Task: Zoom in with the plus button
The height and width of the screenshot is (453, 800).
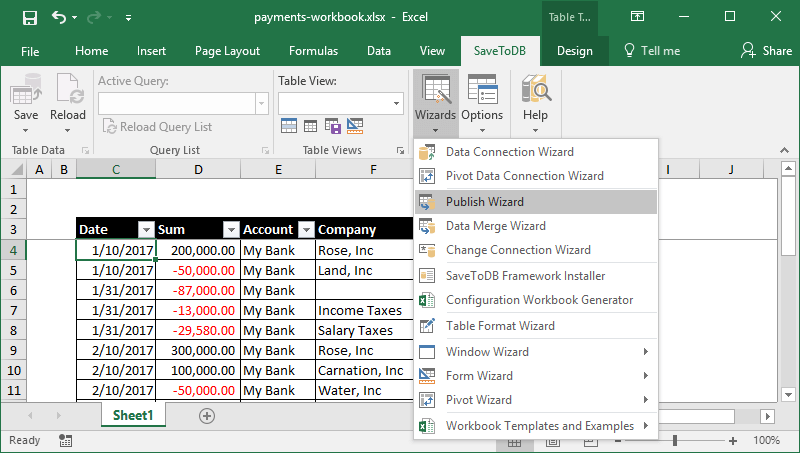Action: (x=733, y=440)
